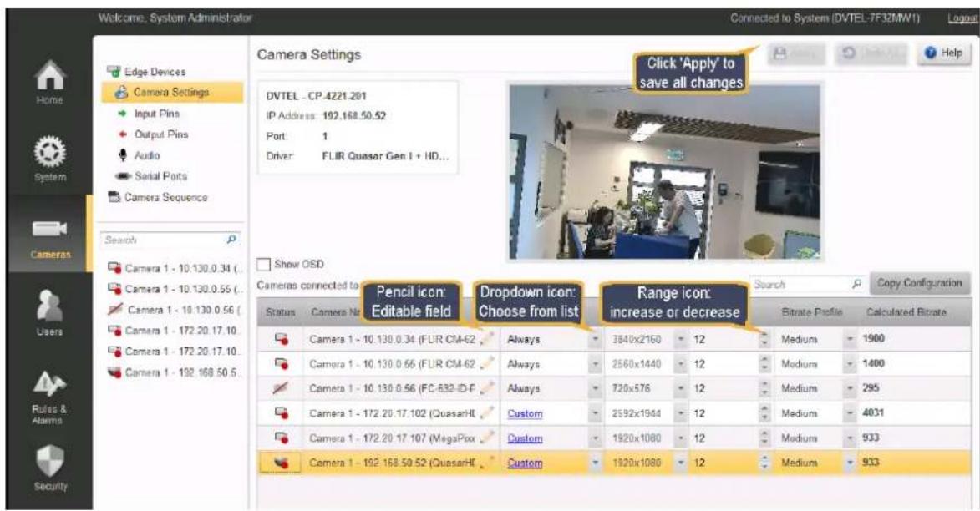
Task: Open the 3840x2160 resolution dropdown
Action: pyautogui.click(x=681, y=339)
